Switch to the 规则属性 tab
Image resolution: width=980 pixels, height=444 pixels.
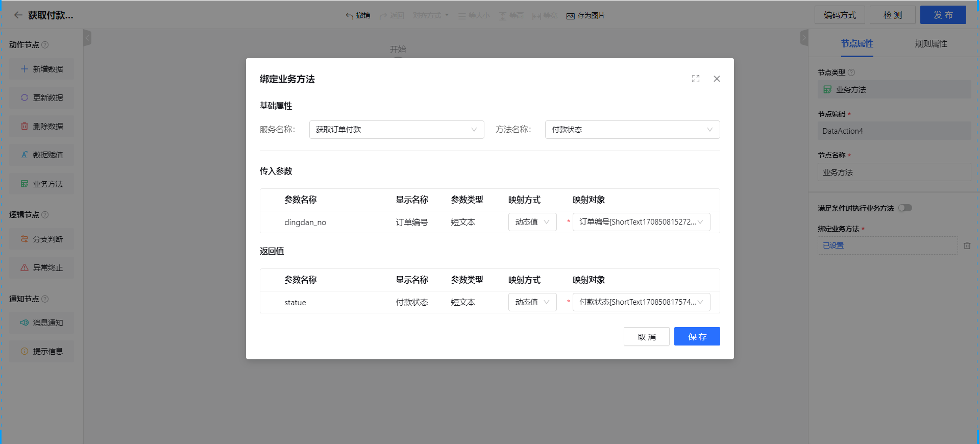click(x=930, y=44)
